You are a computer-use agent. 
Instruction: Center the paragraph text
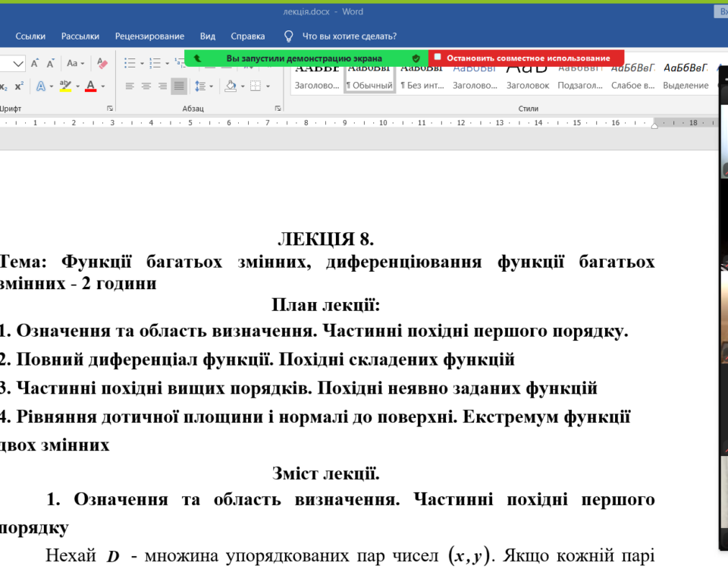click(146, 86)
